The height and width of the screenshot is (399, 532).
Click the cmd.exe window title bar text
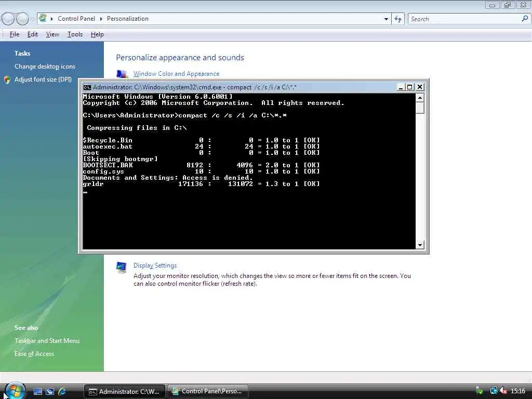point(194,87)
